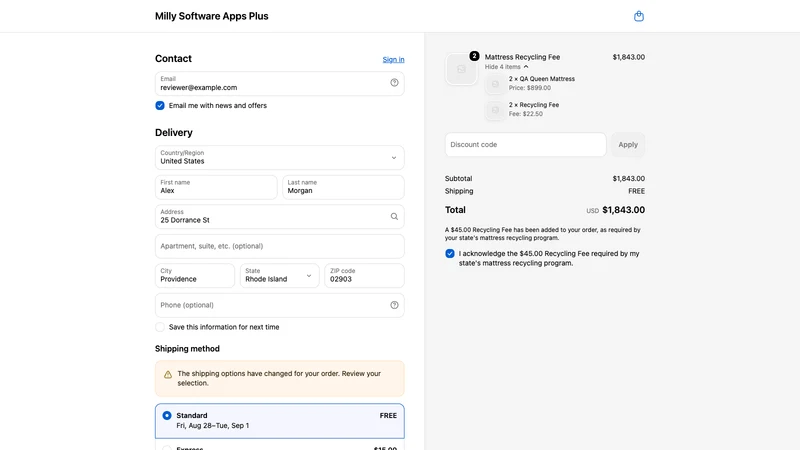Click the Shipping method heading
This screenshot has height=450, width=800.
187,348
